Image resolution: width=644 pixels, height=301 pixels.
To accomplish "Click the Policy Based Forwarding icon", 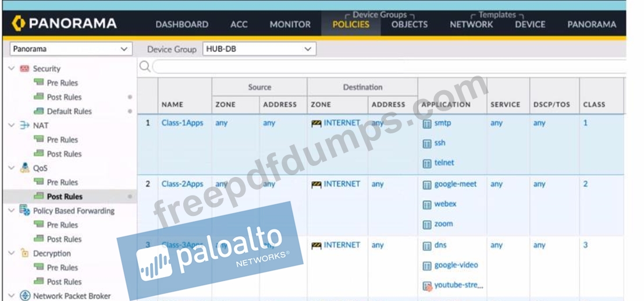I will pos(24,211).
